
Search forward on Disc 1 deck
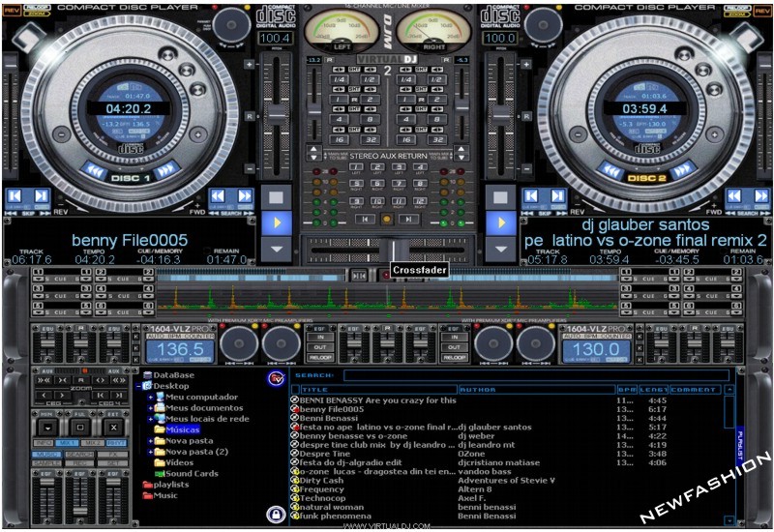click(x=244, y=196)
